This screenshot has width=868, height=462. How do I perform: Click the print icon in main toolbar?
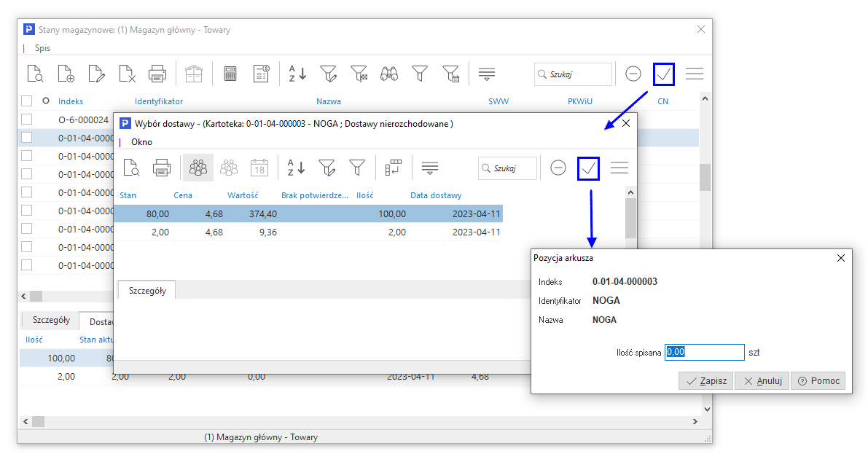(x=157, y=74)
